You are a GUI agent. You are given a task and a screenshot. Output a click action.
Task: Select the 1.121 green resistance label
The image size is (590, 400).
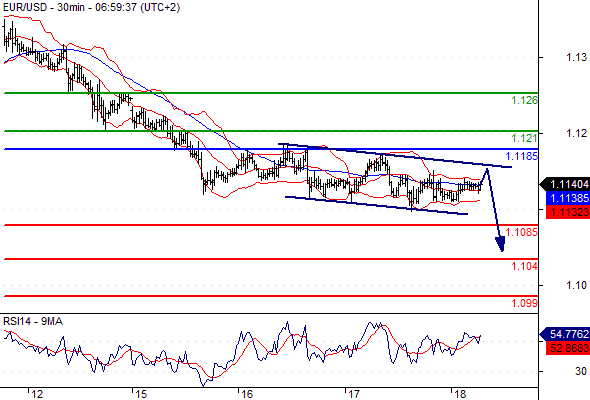coord(525,138)
